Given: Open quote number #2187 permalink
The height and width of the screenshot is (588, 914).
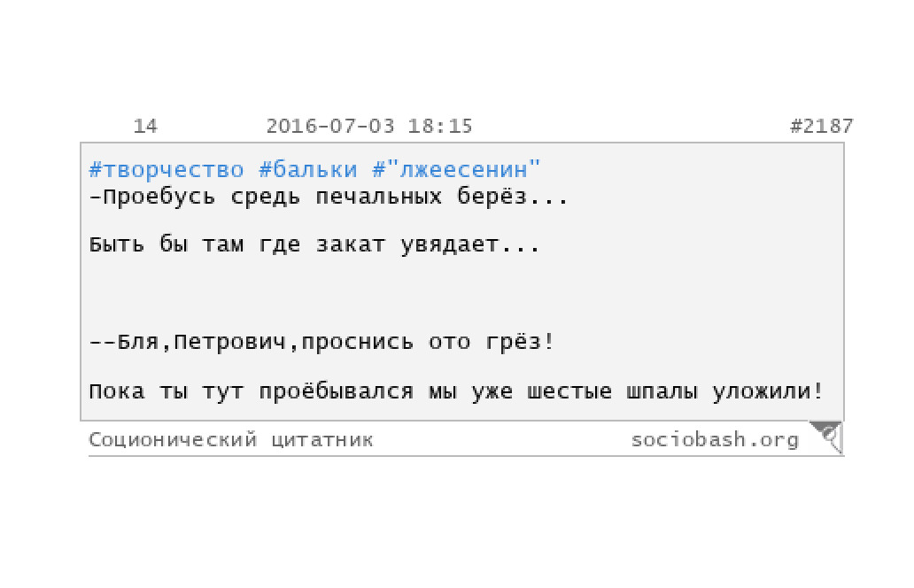Looking at the screenshot, I should (x=821, y=126).
